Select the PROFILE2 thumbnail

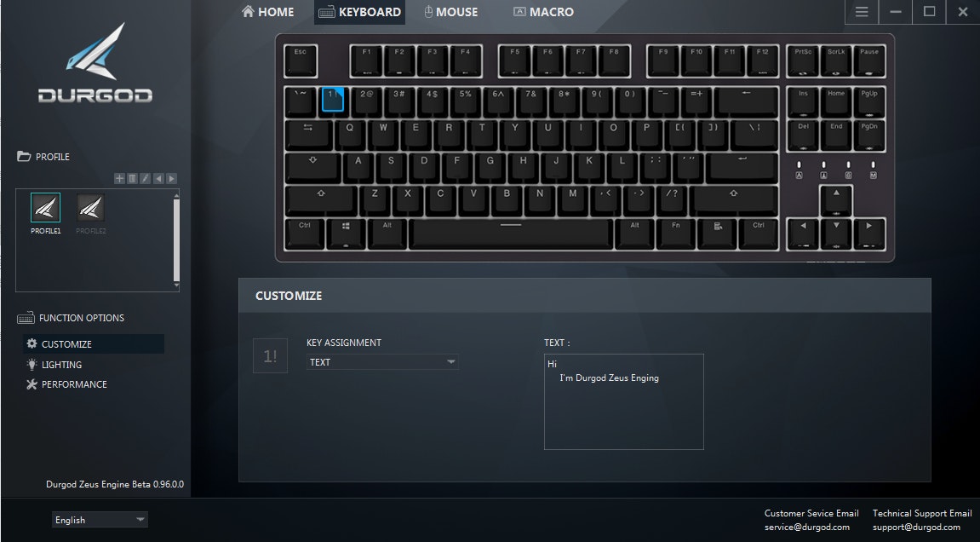coord(90,214)
